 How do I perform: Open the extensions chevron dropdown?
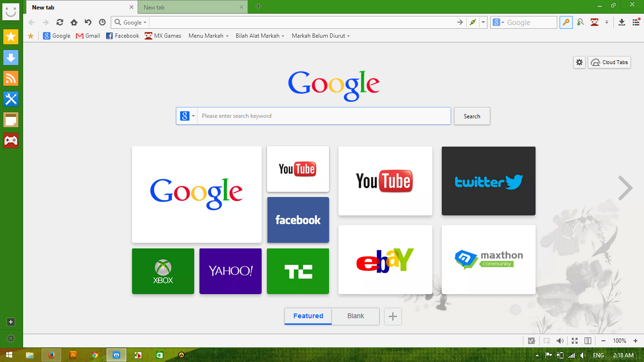tap(607, 22)
